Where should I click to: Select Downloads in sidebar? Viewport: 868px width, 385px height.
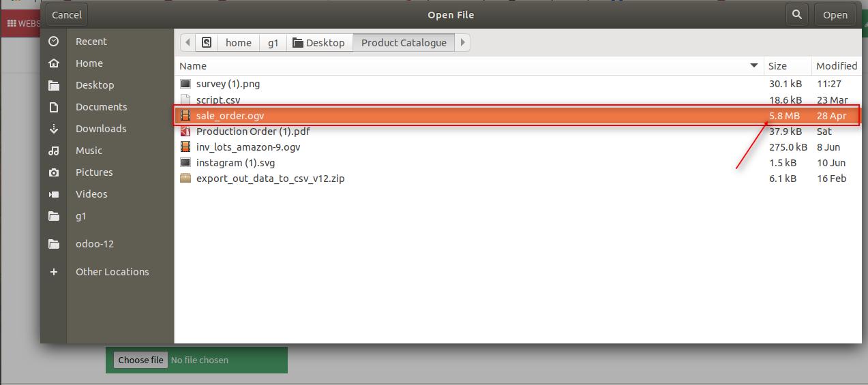(100, 129)
